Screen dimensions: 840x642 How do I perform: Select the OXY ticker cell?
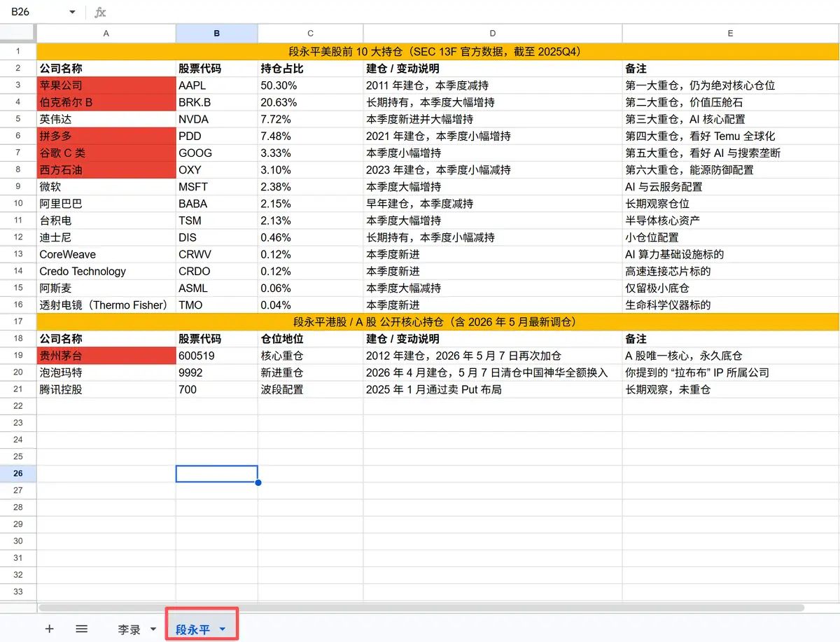click(217, 169)
